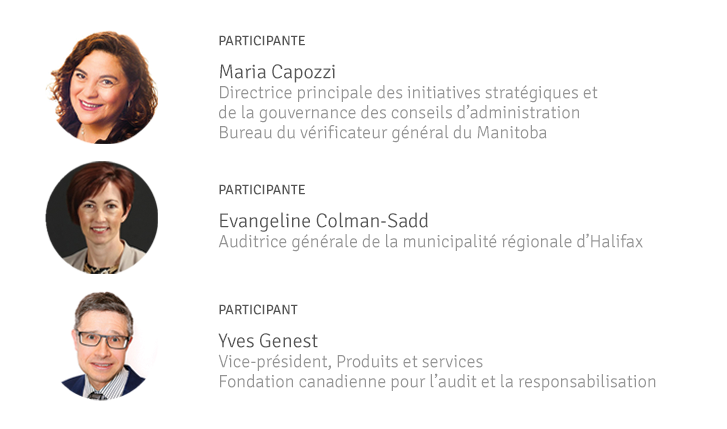Click 'Bureau du vérificateur général du Manitoba' text
The height and width of the screenshot is (429, 727).
pos(383,133)
